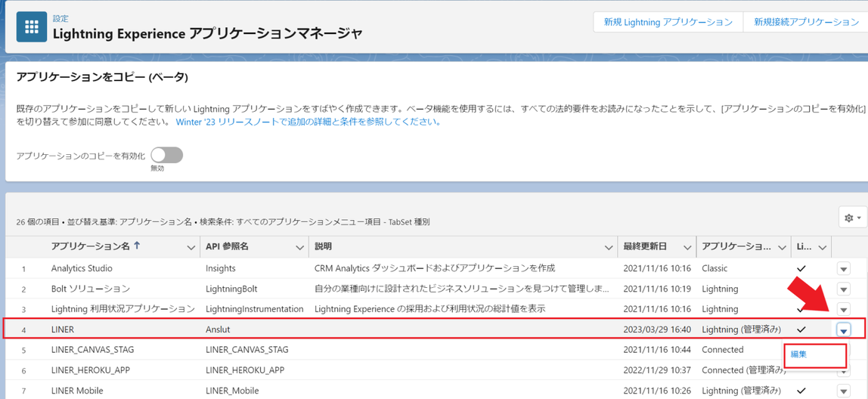Viewport: 868px width, 399px height.
Task: Open the Li... column chevron menu
Action: point(823,247)
